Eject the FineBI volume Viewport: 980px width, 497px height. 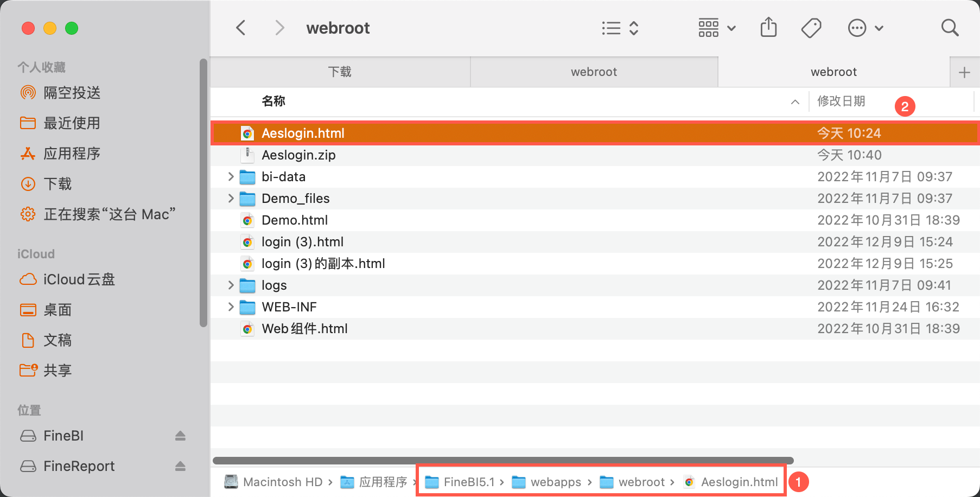click(x=180, y=436)
